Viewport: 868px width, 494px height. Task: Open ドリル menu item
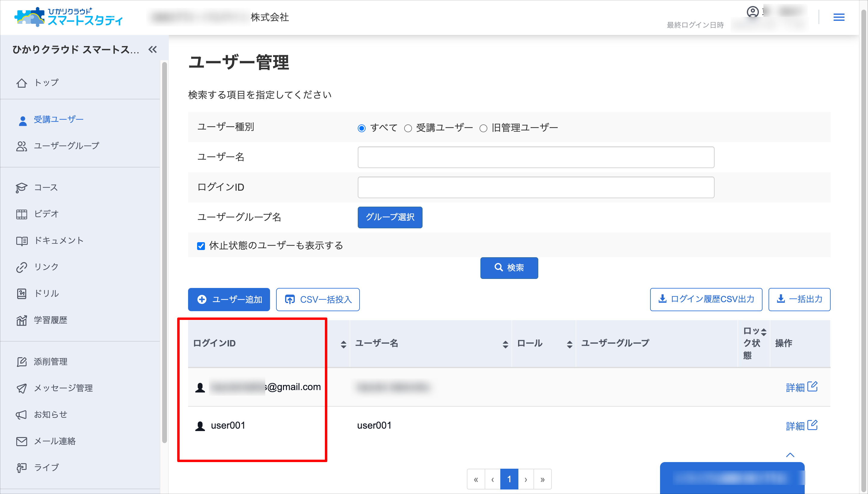click(x=46, y=293)
